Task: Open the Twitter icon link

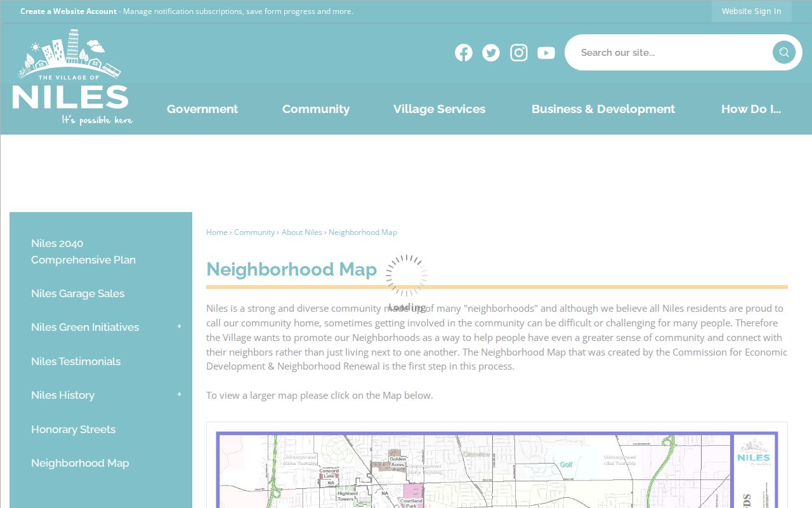Action: click(x=491, y=53)
